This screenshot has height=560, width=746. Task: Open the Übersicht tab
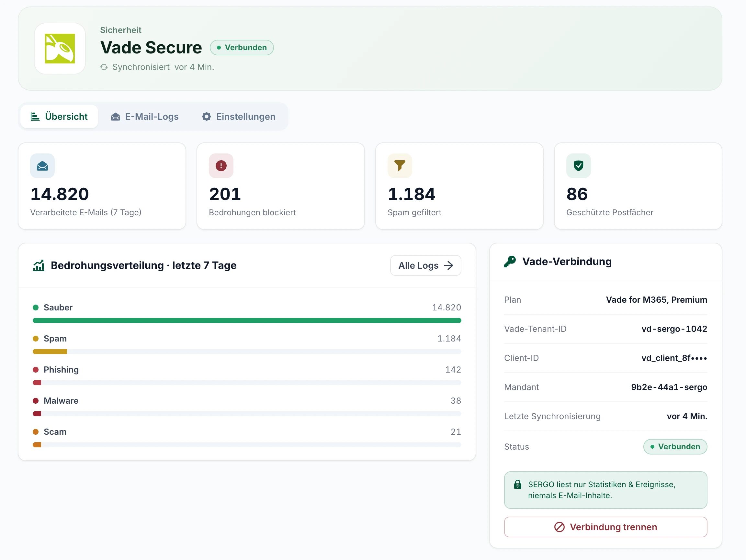click(x=59, y=117)
